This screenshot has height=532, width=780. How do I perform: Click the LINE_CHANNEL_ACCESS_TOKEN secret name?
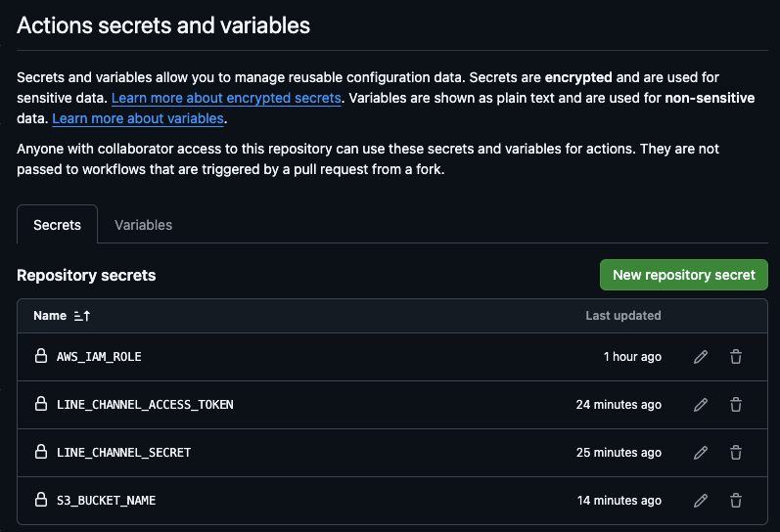[145, 405]
